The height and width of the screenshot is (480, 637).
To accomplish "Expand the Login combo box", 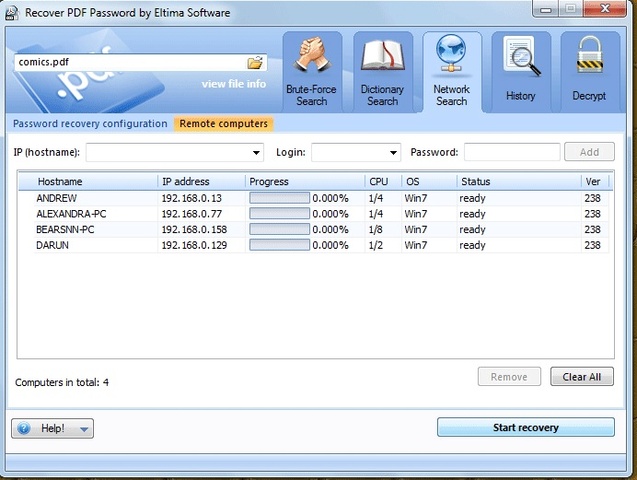I will [393, 153].
